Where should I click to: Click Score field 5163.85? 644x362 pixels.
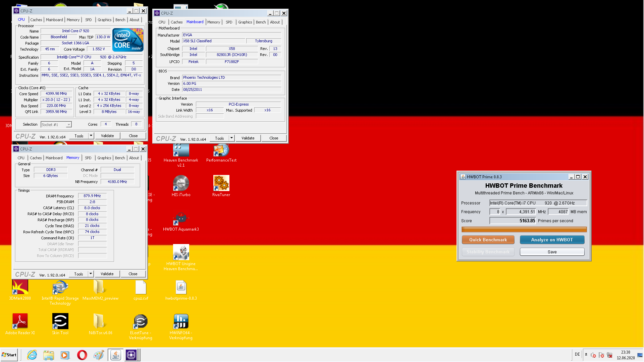pos(513,221)
